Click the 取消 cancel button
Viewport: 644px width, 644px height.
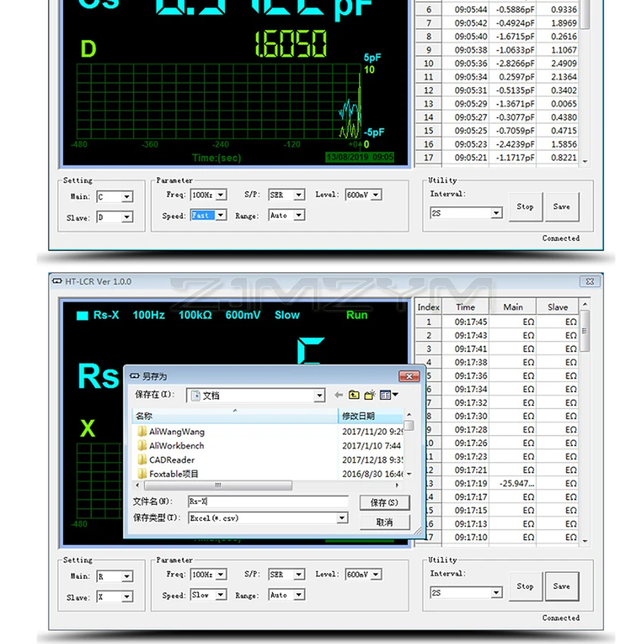pyautogui.click(x=384, y=522)
